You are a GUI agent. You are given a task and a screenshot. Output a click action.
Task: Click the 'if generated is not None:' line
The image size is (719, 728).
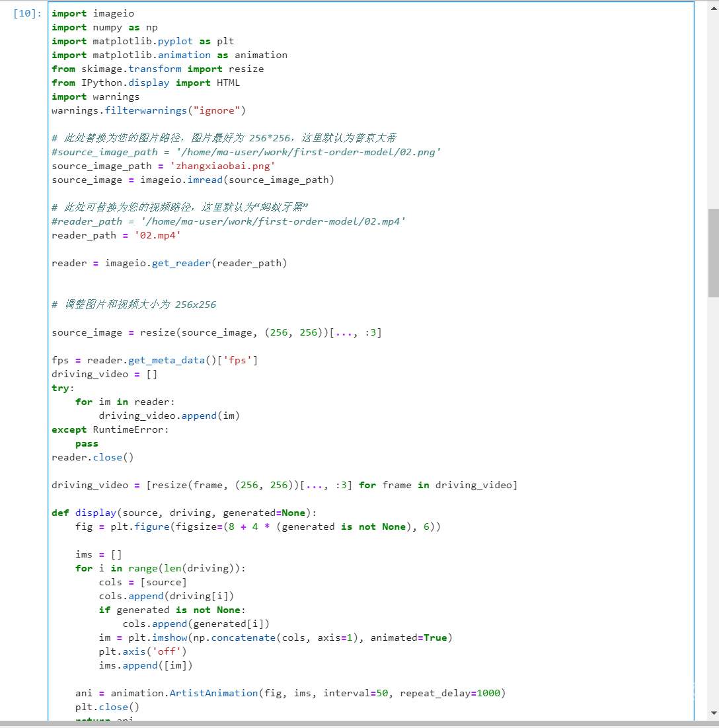(172, 610)
